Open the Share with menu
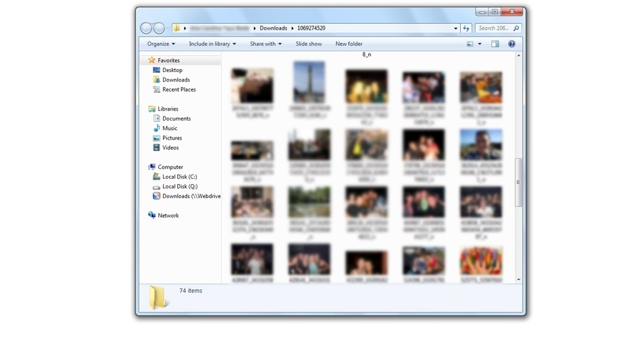Viewport: 644px width, 337px height. (x=265, y=44)
